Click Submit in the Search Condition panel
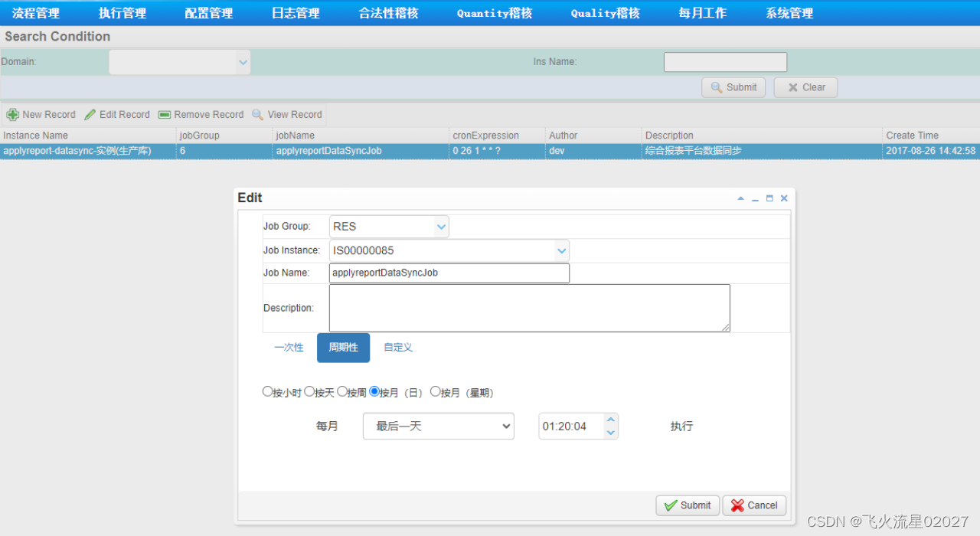Screen dimensions: 980x536 734,87
